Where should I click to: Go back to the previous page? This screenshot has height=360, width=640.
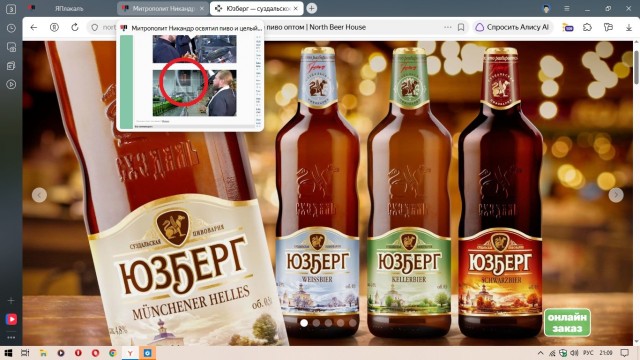(34, 27)
